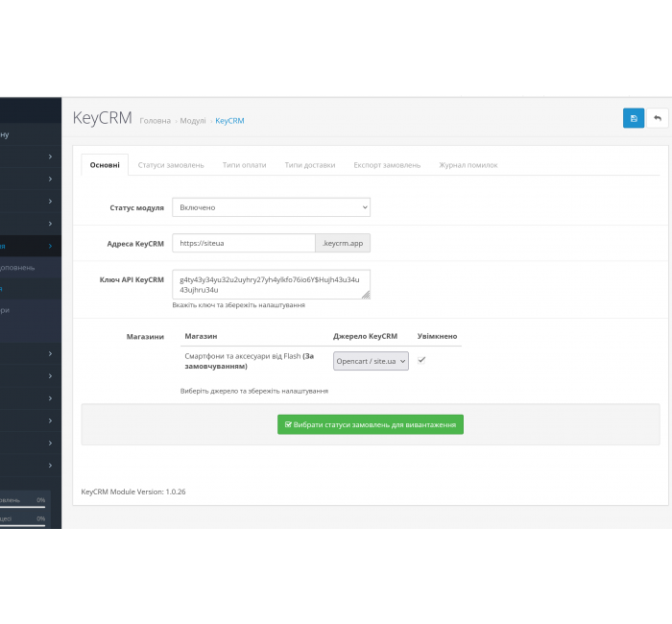Open the Експорт замовлень tab
This screenshot has width=672, height=624.
coord(387,165)
